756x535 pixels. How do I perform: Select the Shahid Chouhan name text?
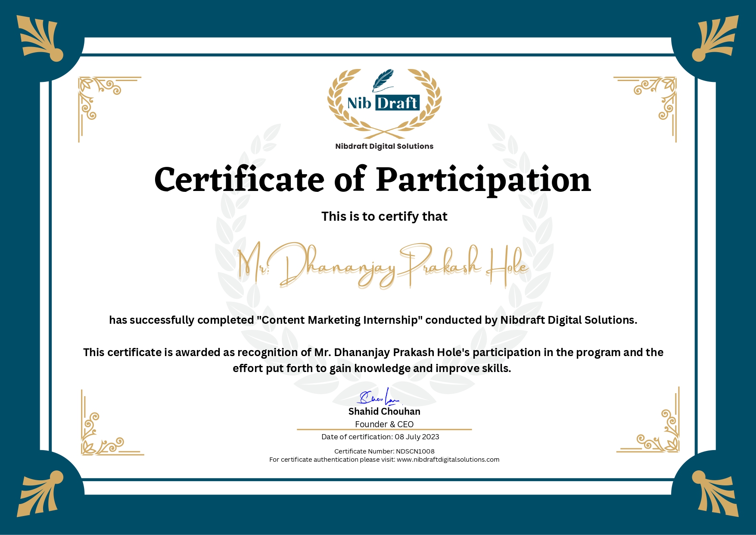pos(385,412)
